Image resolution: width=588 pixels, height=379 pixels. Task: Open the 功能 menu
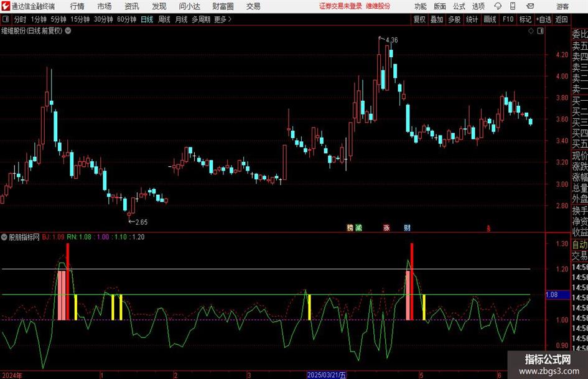[421, 6]
